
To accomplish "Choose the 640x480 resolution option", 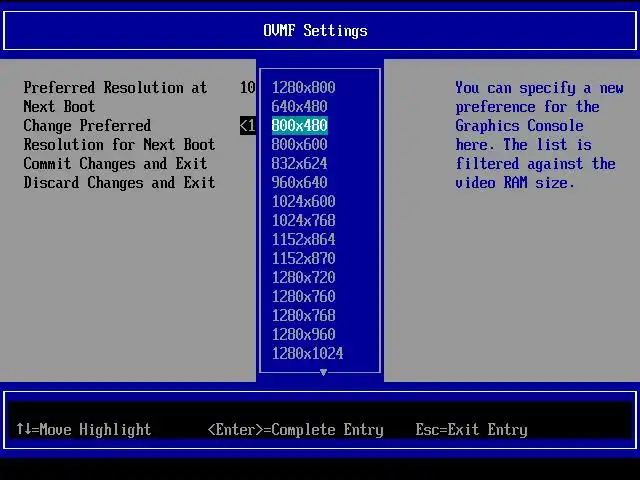I will pos(299,107).
